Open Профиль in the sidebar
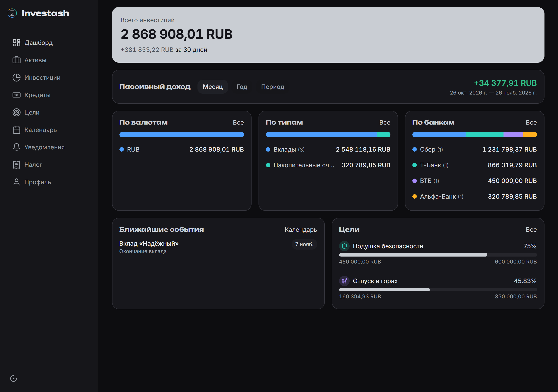Image resolution: width=558 pixels, height=392 pixels. [38, 182]
